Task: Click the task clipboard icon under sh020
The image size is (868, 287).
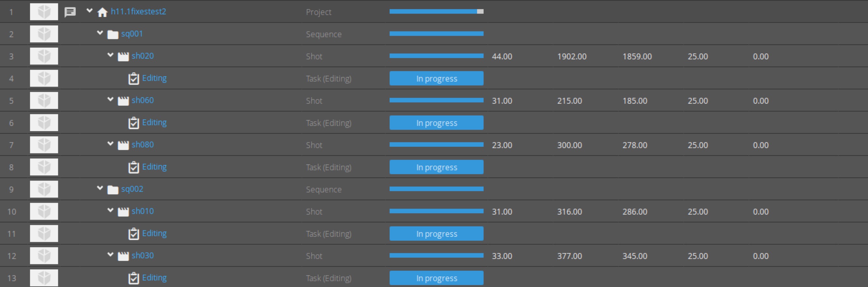Action: [x=134, y=79]
